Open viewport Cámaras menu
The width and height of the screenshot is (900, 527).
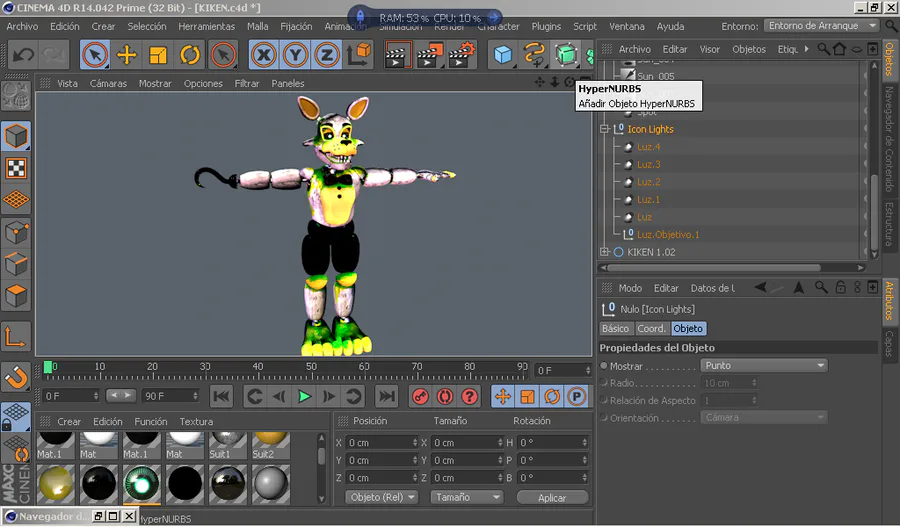pyautogui.click(x=108, y=84)
